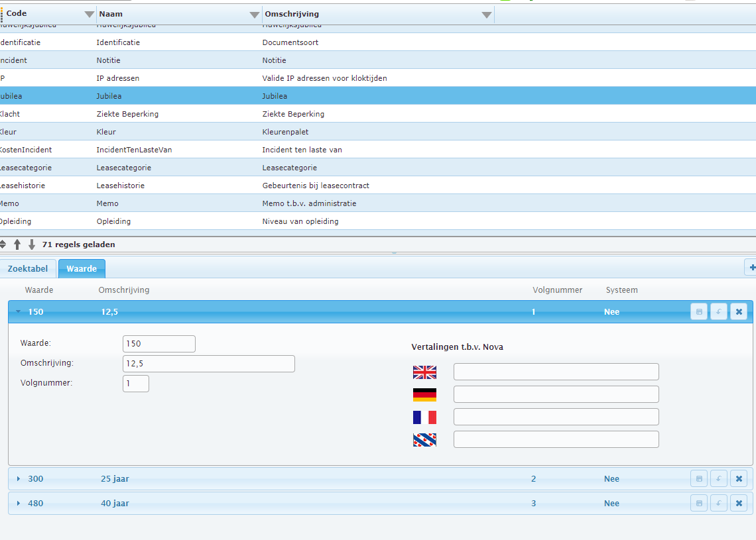Save the 150 value row
This screenshot has height=540, width=756.
(x=698, y=311)
